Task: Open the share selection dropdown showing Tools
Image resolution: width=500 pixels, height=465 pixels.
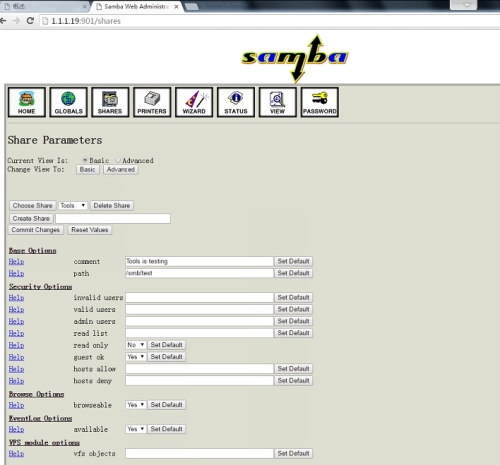Action: (x=73, y=206)
